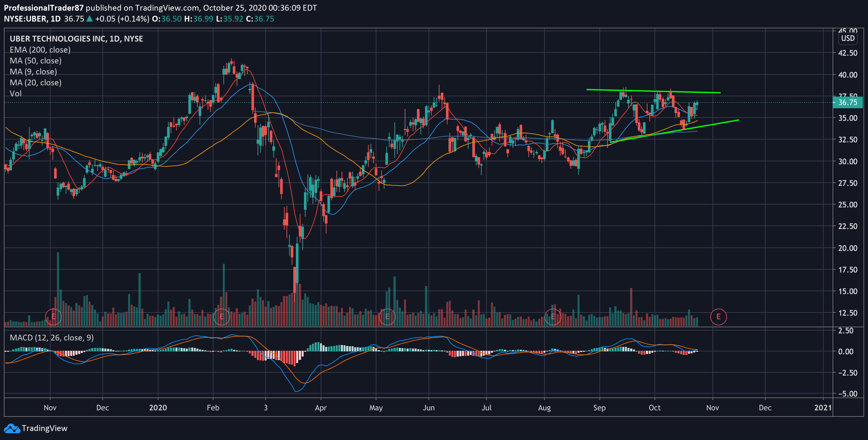868x440 pixels.
Task: Click the Nov 2019 label on time axis
Action: tap(50, 408)
